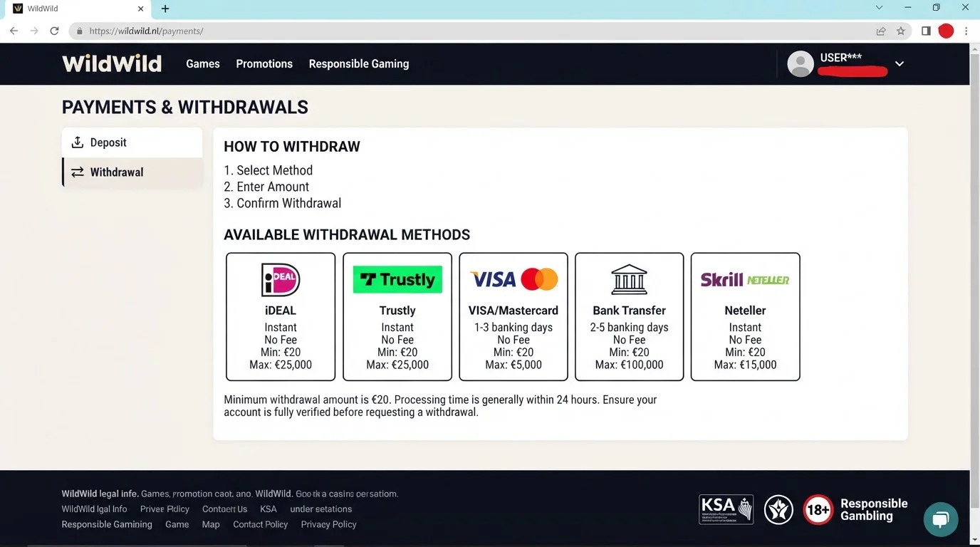Click the 'PAYMENTS & WITHDRAWALS' heading
Image resolution: width=980 pixels, height=547 pixels.
[185, 108]
